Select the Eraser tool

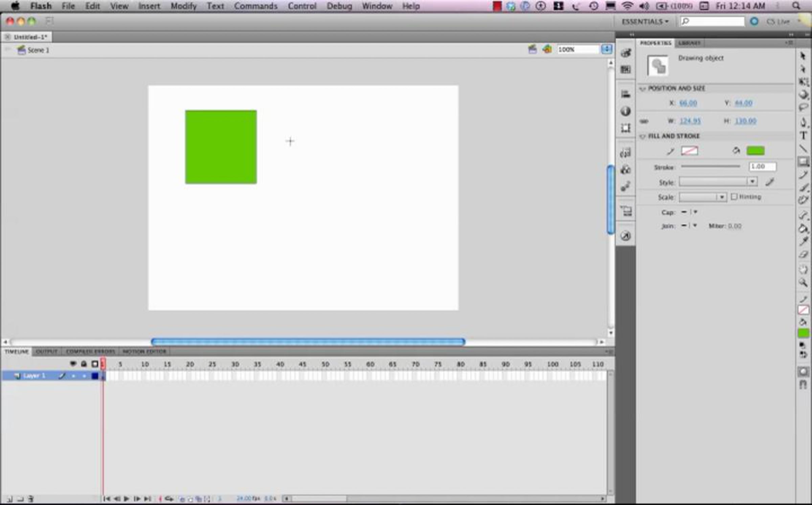point(803,255)
